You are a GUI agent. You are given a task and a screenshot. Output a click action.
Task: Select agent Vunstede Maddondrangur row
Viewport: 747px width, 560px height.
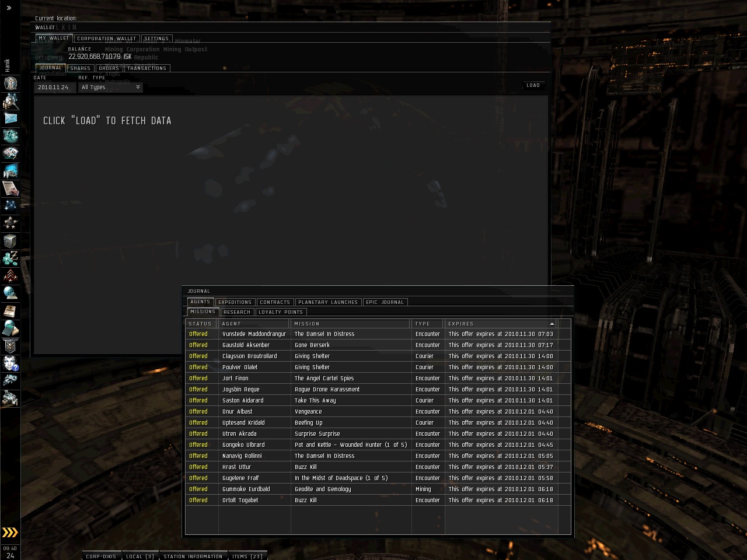[x=378, y=334]
